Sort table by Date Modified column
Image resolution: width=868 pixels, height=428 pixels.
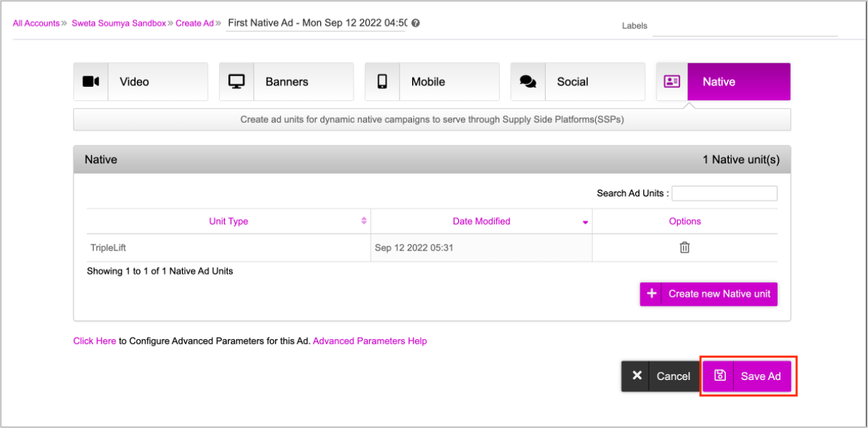pos(481,221)
